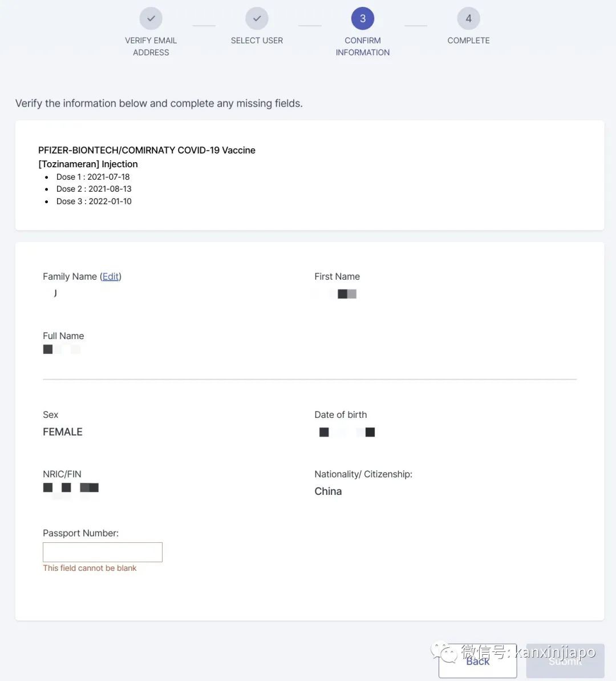Click the step 4 Complete circle
The image size is (616, 681).
pos(468,19)
